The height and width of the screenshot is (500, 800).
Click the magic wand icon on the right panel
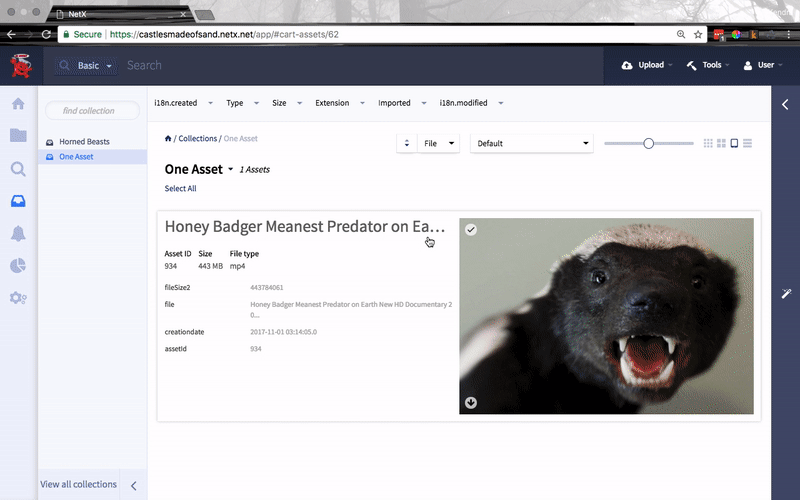click(x=786, y=292)
